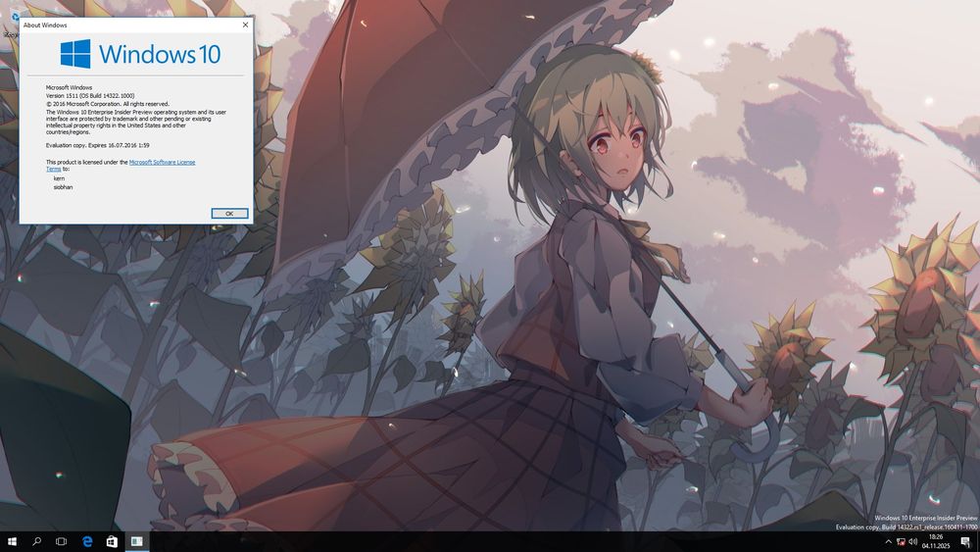Select the Evaluation copy expiry line
Image resolution: width=980 pixels, height=552 pixels.
pos(97,145)
